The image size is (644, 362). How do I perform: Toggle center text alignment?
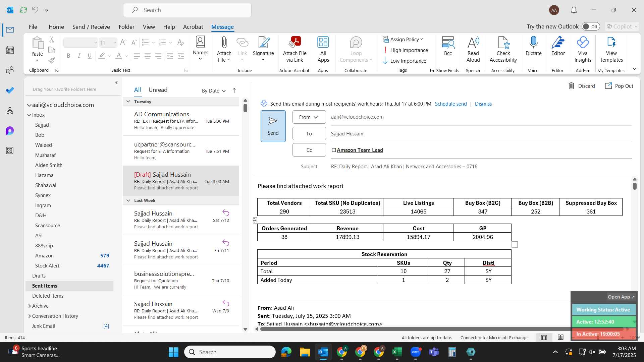147,56
